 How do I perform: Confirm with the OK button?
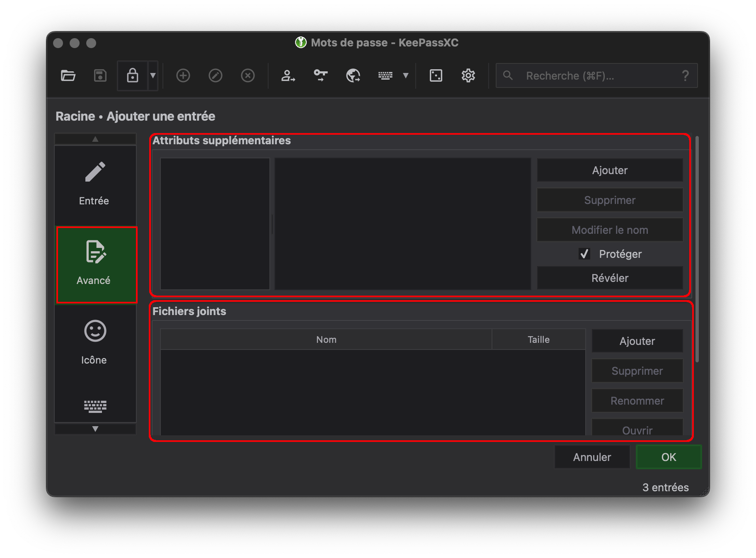(x=669, y=457)
